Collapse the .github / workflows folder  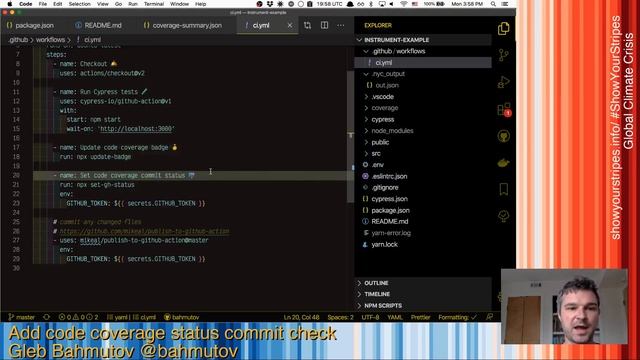pyautogui.click(x=423, y=51)
